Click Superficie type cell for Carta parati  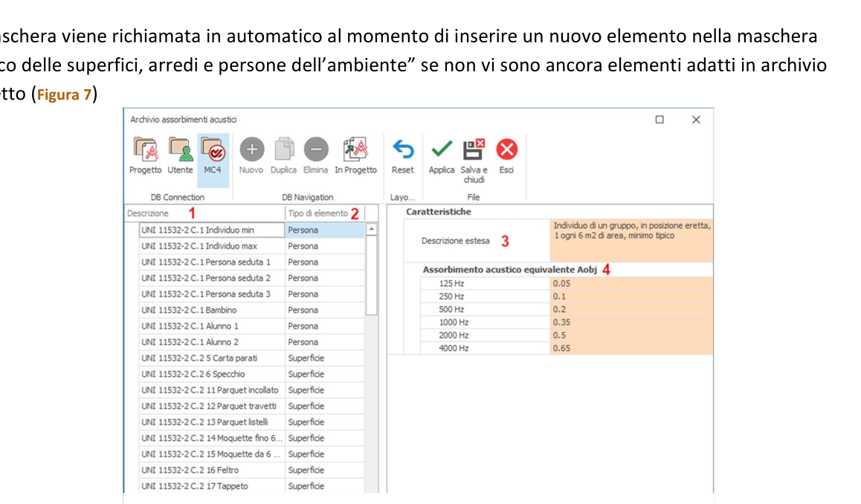pyautogui.click(x=324, y=358)
